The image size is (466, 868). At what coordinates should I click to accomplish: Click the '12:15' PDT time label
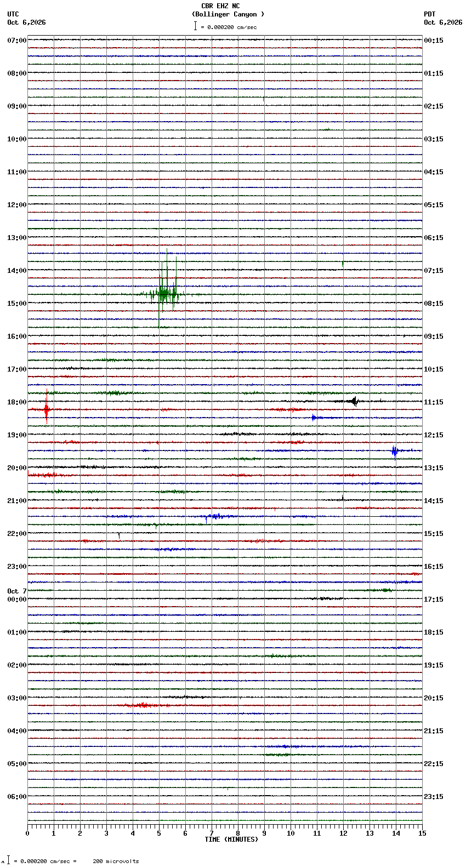434,435
